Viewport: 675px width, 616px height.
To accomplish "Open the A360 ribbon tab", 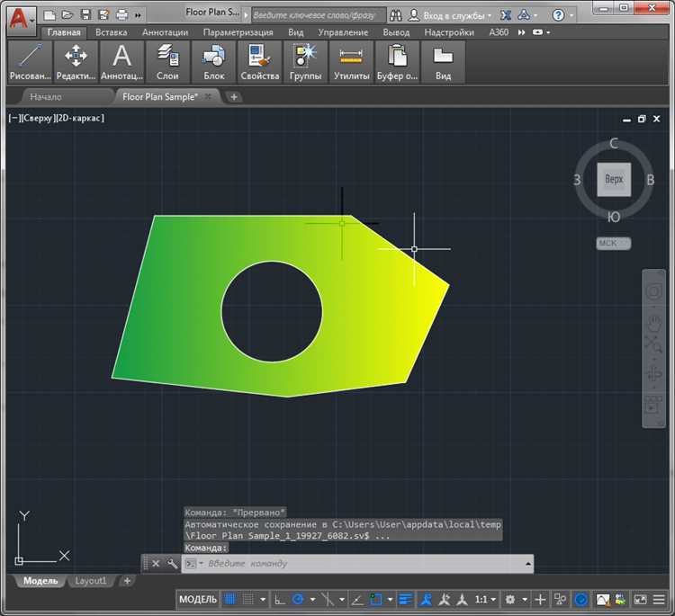I will tap(499, 32).
